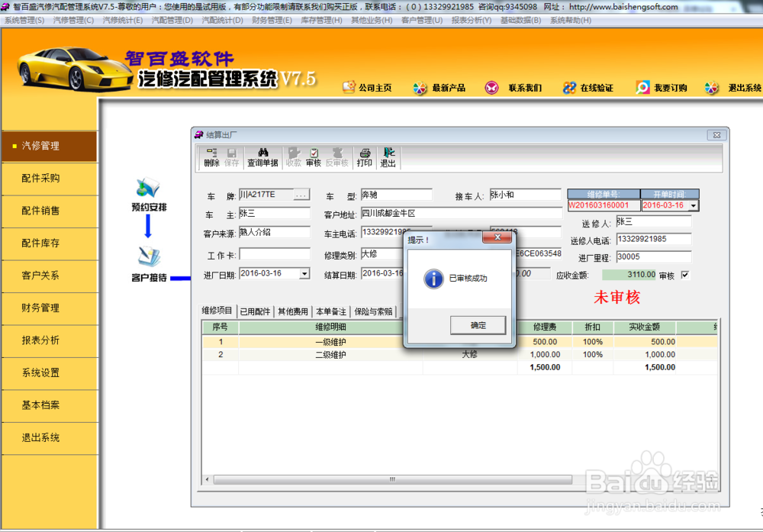This screenshot has height=532, width=763.
Task: Select 基本档案 in sidebar
Action: point(49,405)
